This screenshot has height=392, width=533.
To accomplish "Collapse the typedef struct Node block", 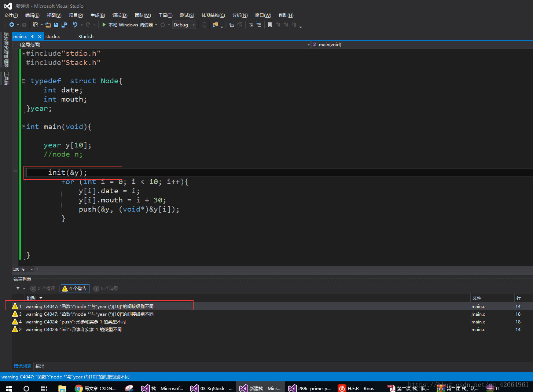I will [23, 81].
